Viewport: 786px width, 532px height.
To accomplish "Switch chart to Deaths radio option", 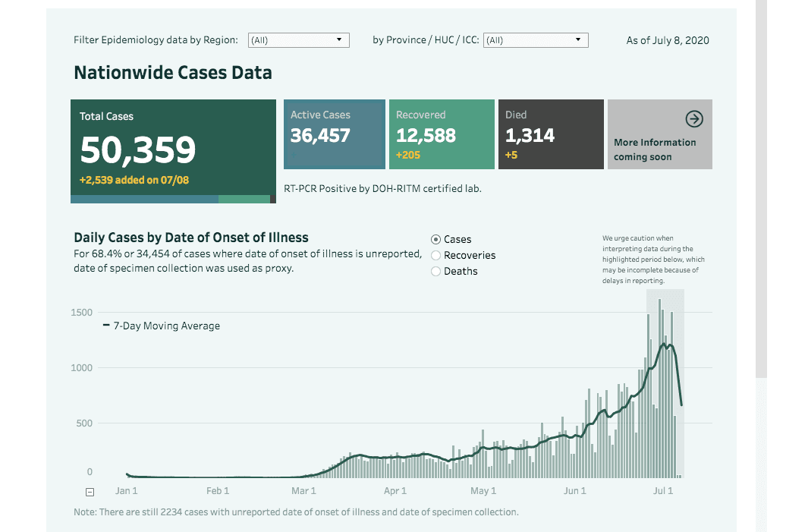I will (436, 271).
